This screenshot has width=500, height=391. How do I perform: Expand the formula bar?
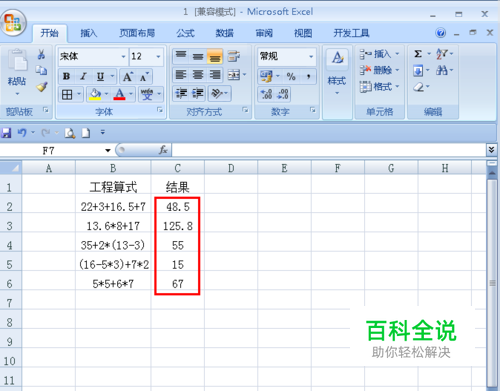coord(491,150)
